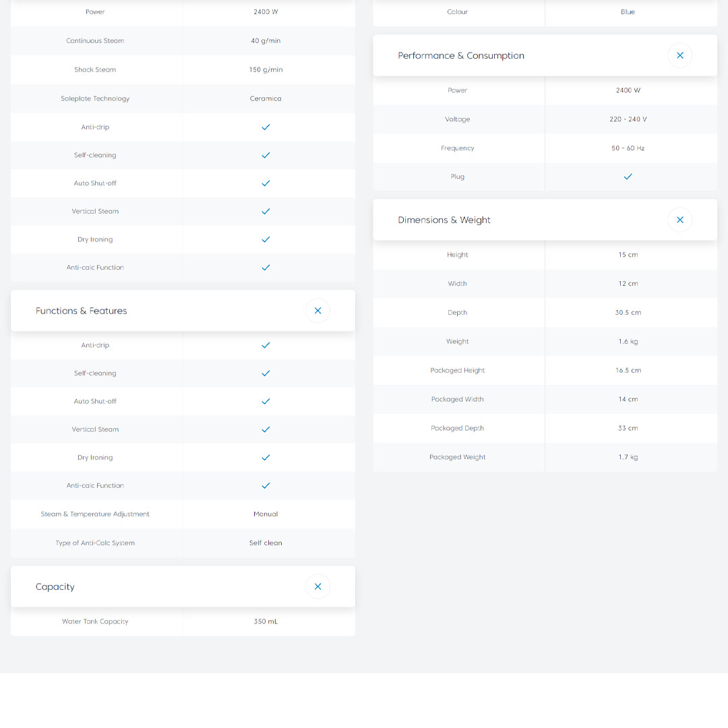Click the Blue colour value
The image size is (728, 728).
pos(628,12)
